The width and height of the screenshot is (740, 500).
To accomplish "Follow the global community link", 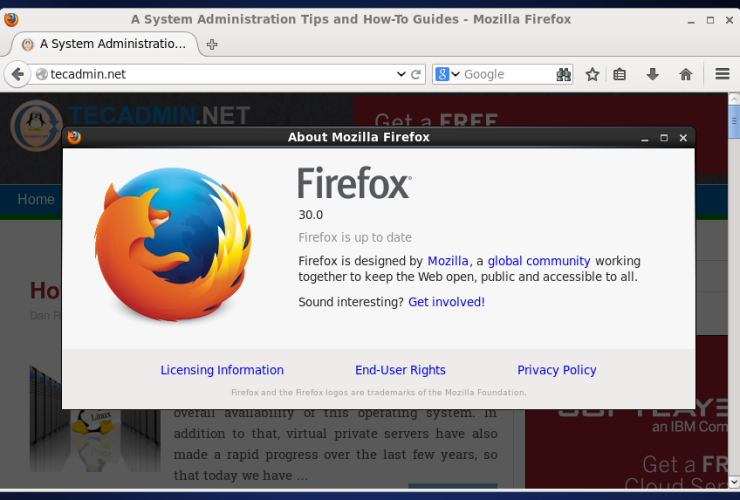I will click(x=539, y=261).
